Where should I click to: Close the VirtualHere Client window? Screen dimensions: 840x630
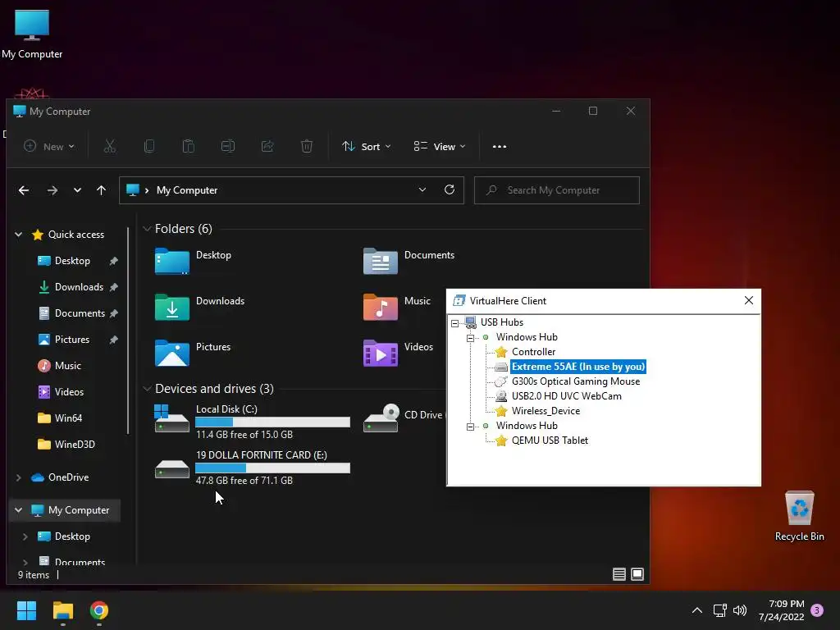748,300
